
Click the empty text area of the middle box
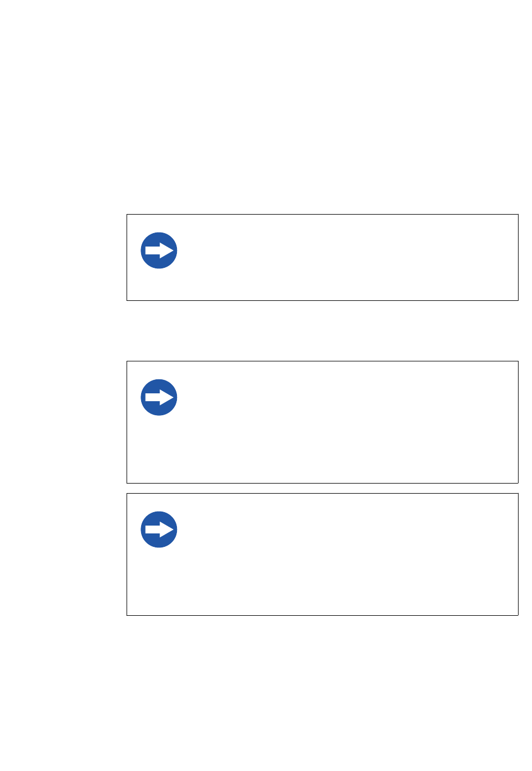tap(347, 422)
